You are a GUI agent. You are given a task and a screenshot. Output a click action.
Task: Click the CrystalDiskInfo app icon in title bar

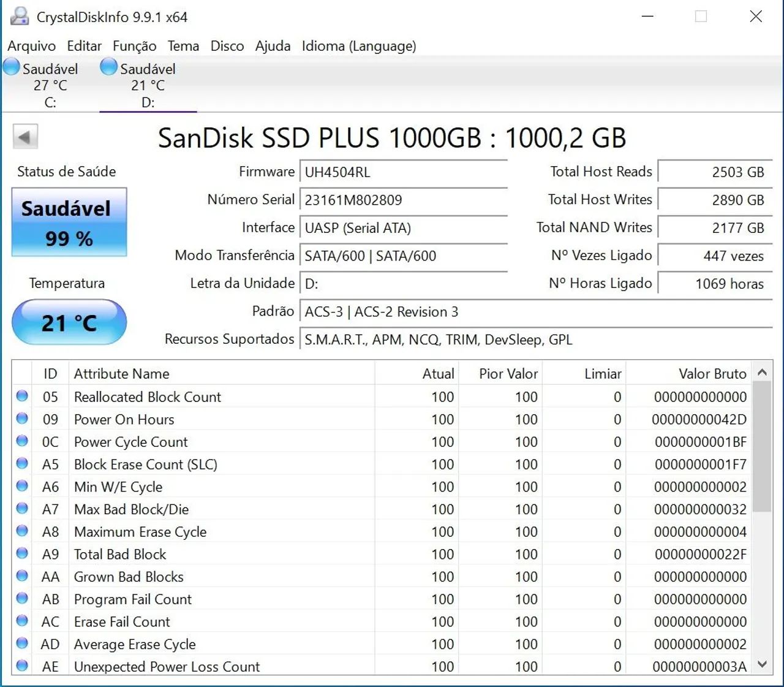20,17
